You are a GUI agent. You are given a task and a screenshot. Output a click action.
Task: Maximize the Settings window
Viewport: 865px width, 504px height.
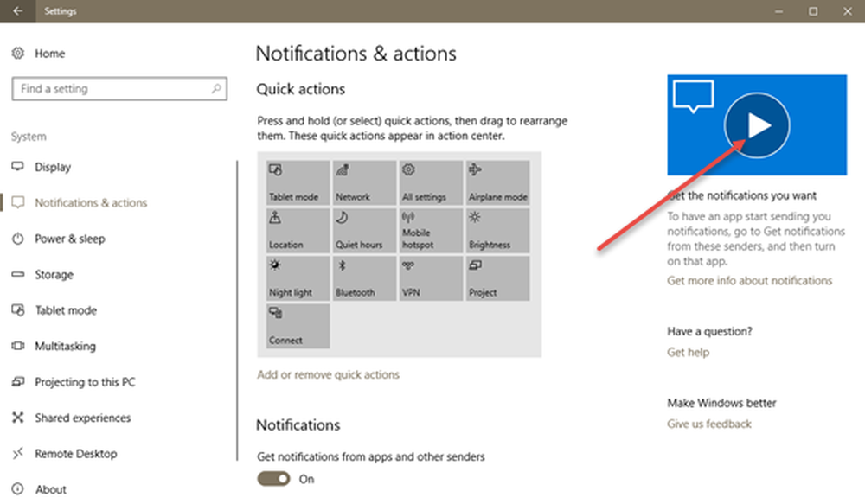click(813, 11)
